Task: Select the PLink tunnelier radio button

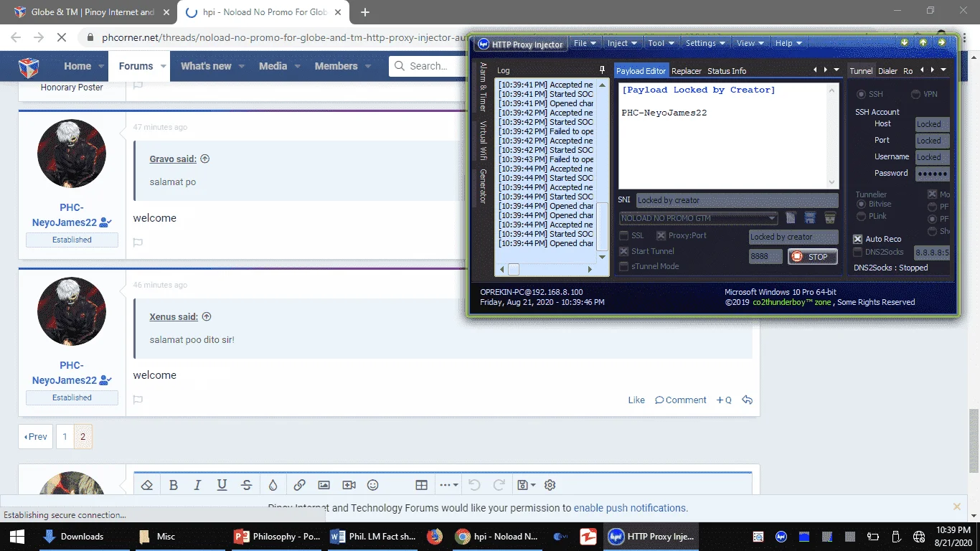Action: pos(861,216)
